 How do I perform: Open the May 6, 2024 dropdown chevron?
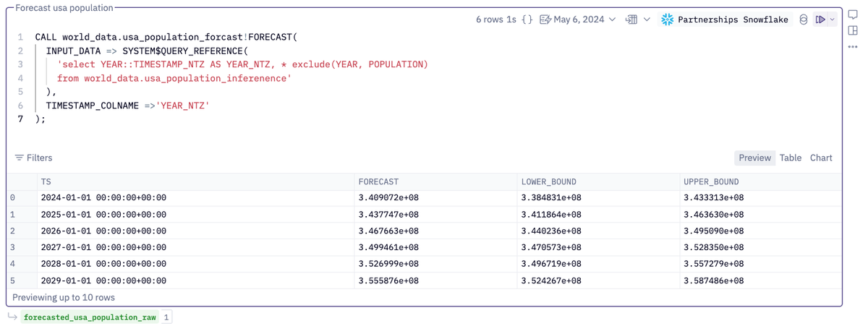(x=613, y=20)
